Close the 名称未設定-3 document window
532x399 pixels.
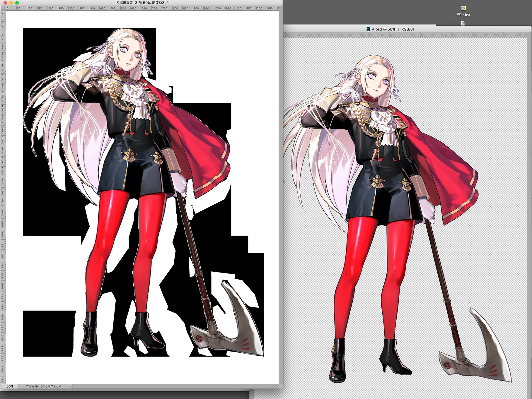click(5, 3)
